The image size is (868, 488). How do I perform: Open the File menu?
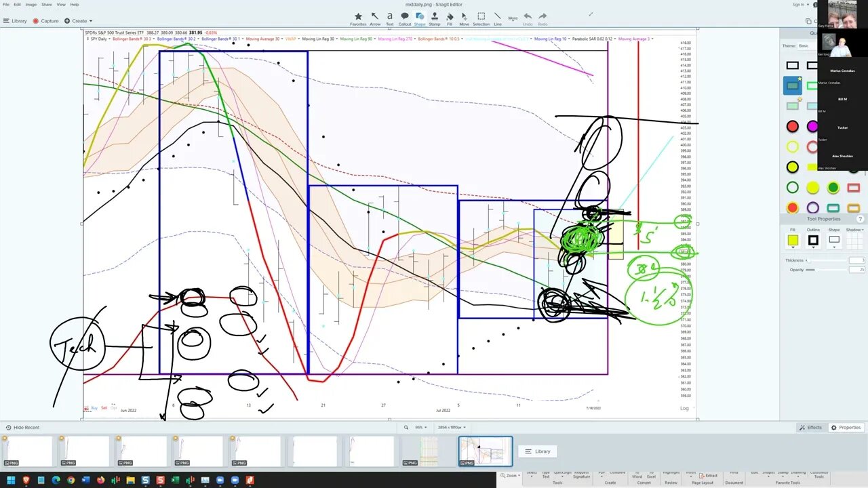[6, 4]
